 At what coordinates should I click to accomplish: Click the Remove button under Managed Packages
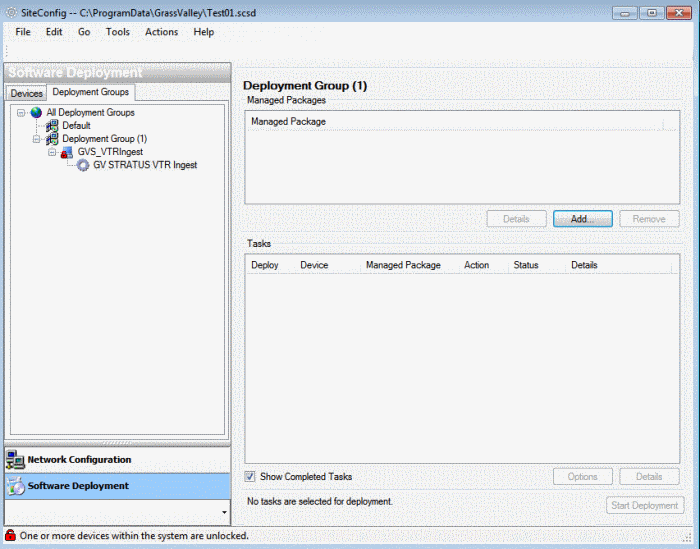[649, 219]
